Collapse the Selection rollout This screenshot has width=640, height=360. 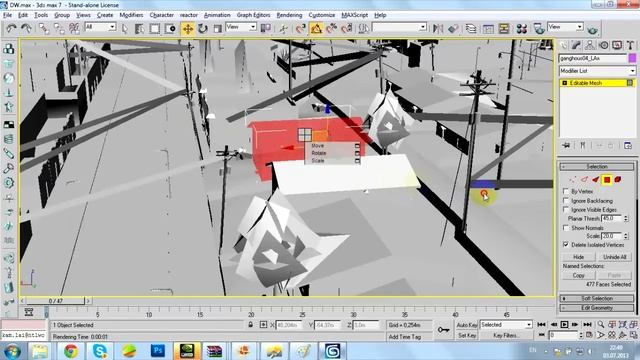pyautogui.click(x=597, y=167)
